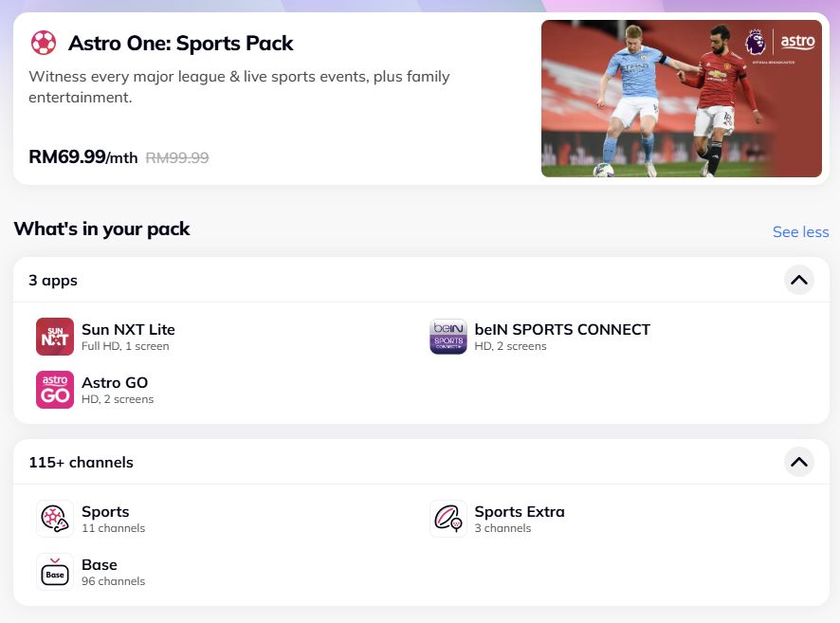The image size is (840, 623).
Task: Click the Sports Extra channels icon
Action: coord(448,519)
